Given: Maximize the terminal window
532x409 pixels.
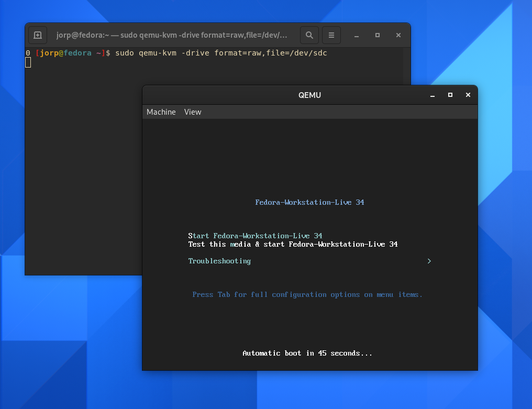Looking at the screenshot, I should pos(378,35).
